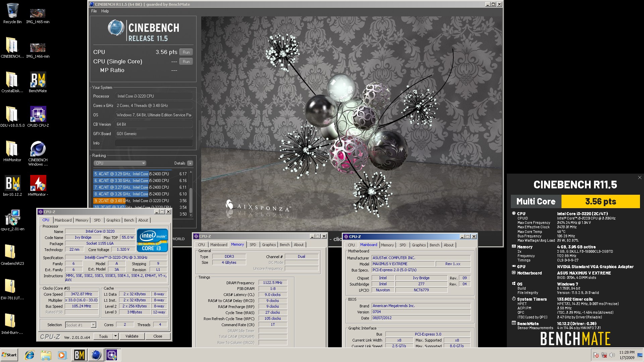Screen dimensions: 644x362
Task: Click the MAXIMUS V EXTREME model field
Action: tap(403, 264)
